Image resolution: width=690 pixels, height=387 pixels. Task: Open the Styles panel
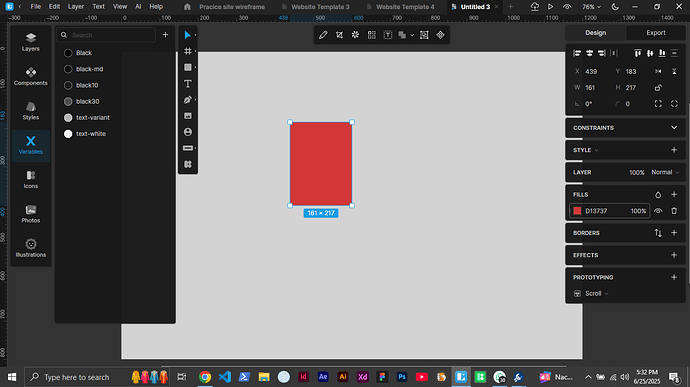[30, 111]
